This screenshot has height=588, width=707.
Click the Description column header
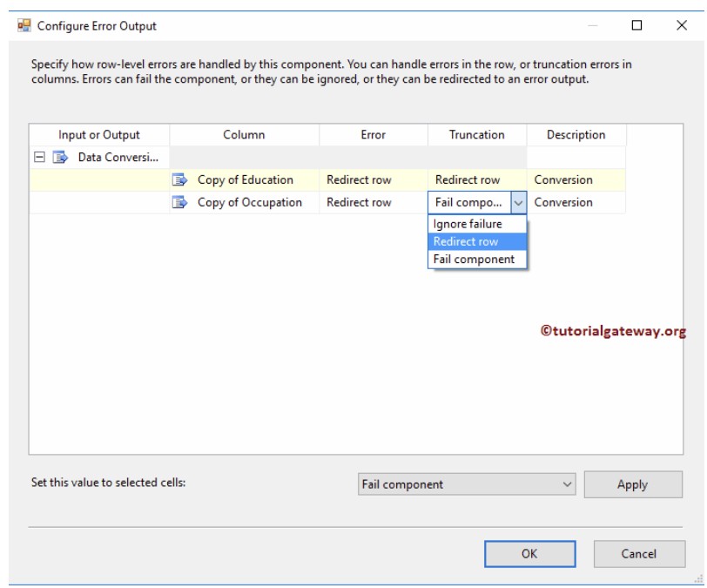click(576, 135)
